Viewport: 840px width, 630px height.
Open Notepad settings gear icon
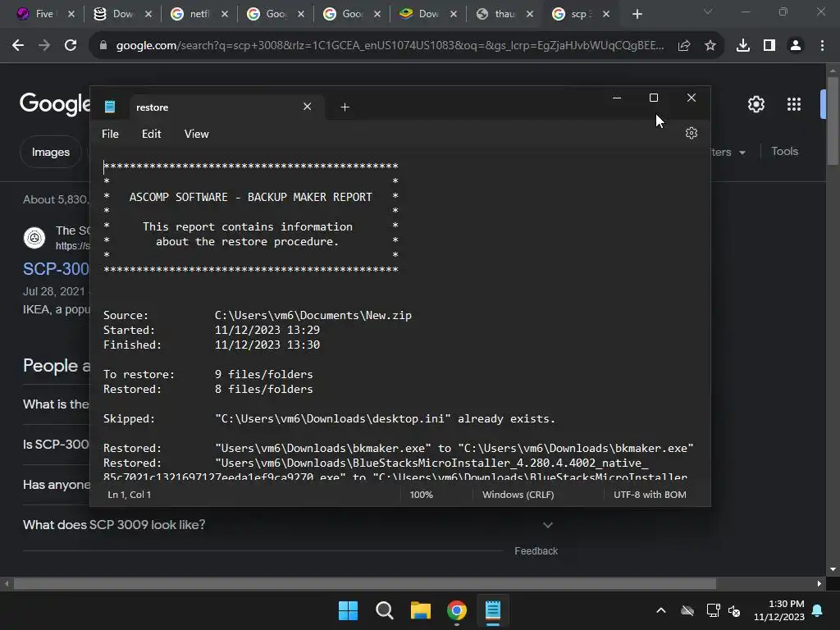(x=691, y=133)
